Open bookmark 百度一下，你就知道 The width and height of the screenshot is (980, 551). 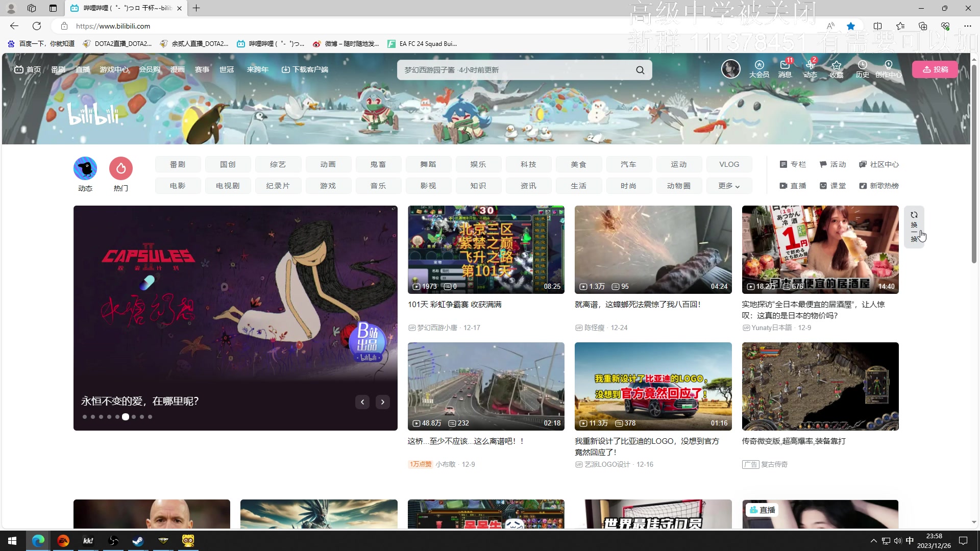pos(41,44)
